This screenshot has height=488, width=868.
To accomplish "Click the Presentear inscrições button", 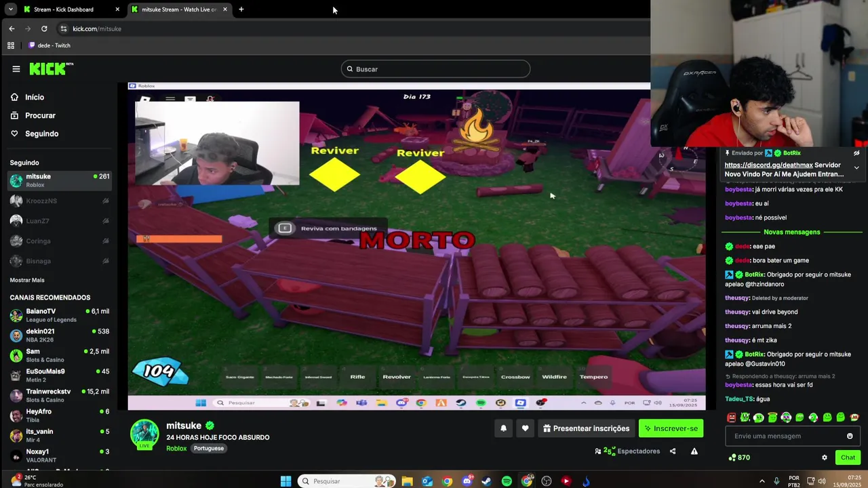I will 587,428.
